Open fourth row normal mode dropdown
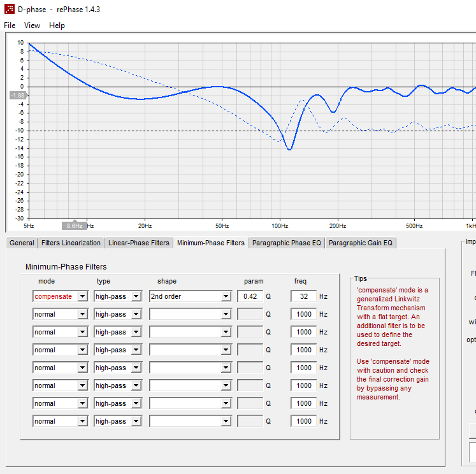The image size is (476, 474). 61,350
